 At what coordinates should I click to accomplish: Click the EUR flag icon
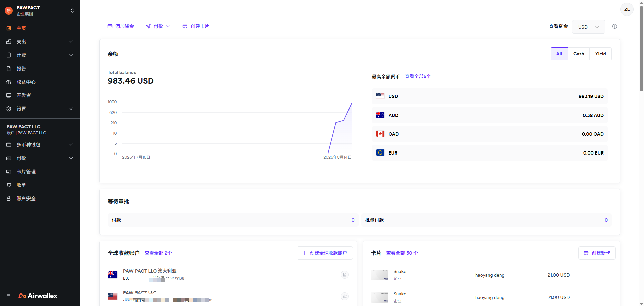tap(380, 152)
